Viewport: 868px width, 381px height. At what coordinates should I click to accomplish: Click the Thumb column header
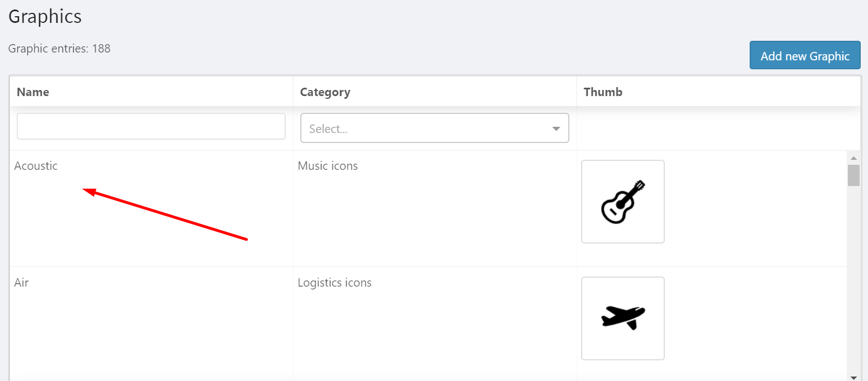(603, 92)
